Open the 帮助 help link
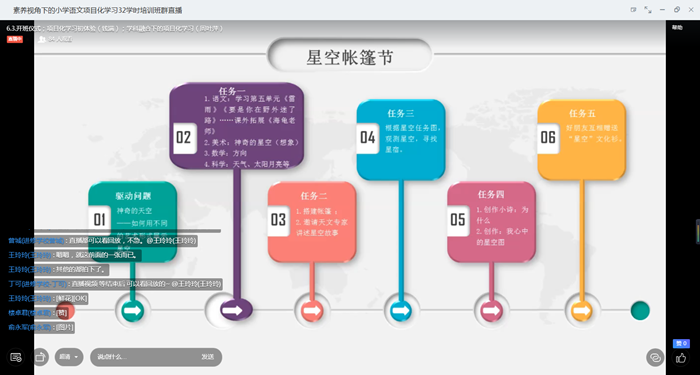This screenshot has width=700, height=375. [x=677, y=28]
